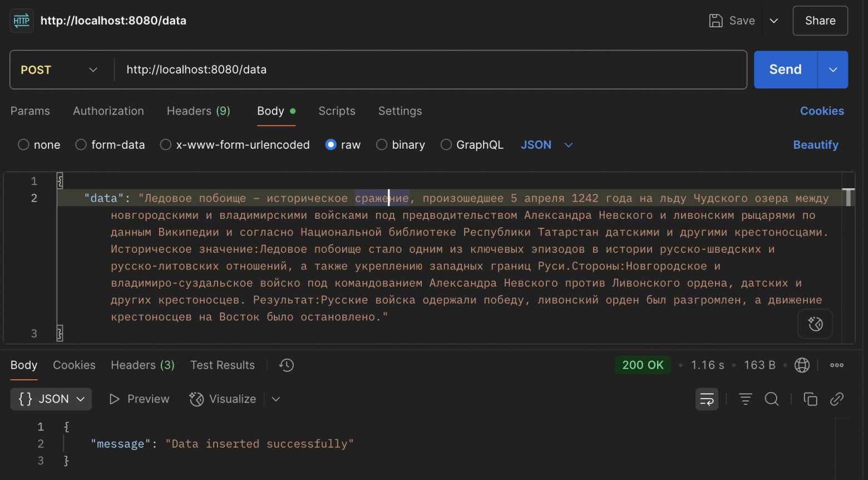
Task: Copy the response body to clipboard
Action: (810, 399)
